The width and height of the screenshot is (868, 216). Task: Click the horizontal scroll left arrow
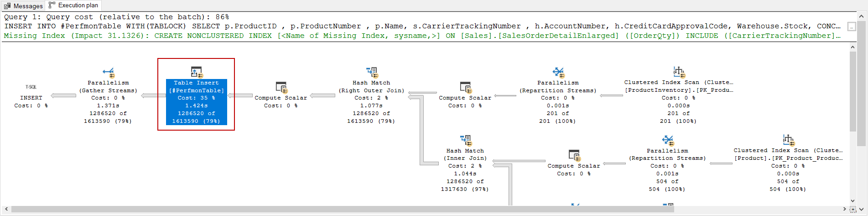click(6, 209)
